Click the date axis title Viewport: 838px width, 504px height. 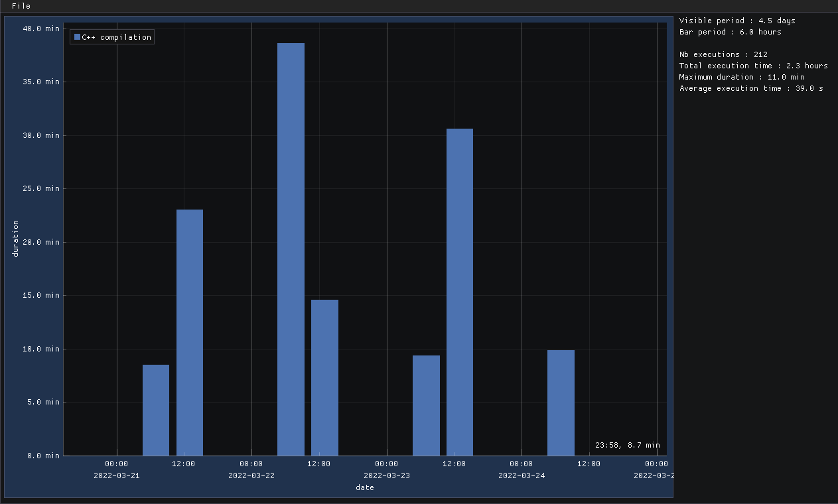pyautogui.click(x=364, y=487)
